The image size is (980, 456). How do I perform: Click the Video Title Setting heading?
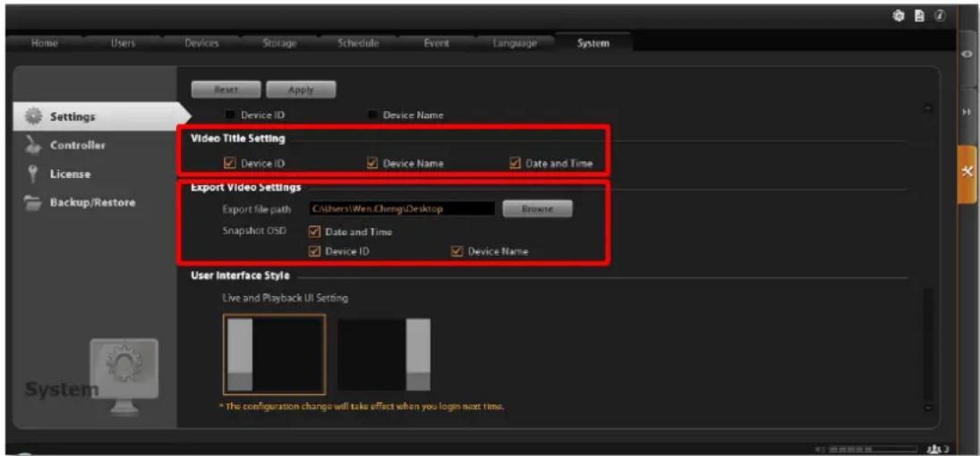tap(238, 139)
